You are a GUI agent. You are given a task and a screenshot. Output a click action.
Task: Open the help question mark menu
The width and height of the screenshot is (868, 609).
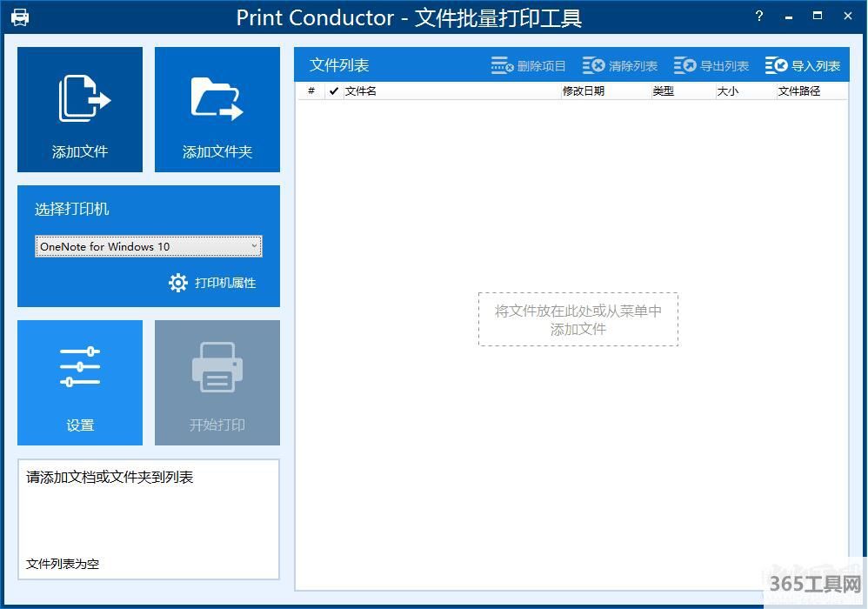[x=759, y=17]
